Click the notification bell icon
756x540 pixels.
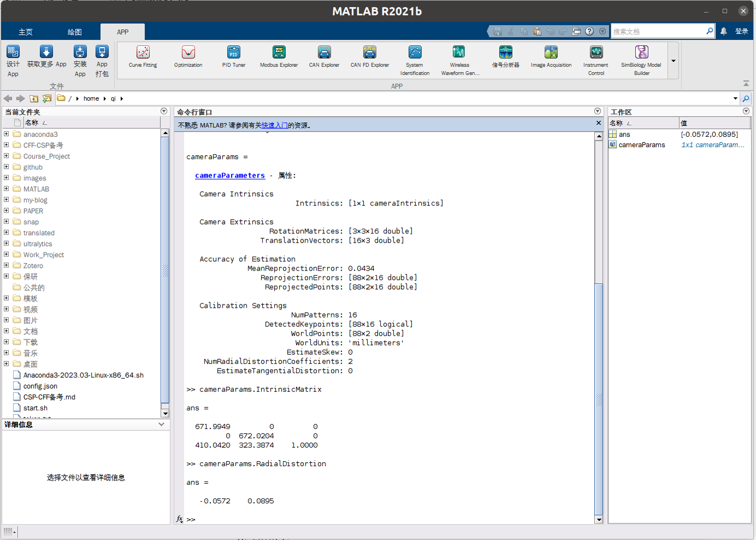click(x=723, y=31)
